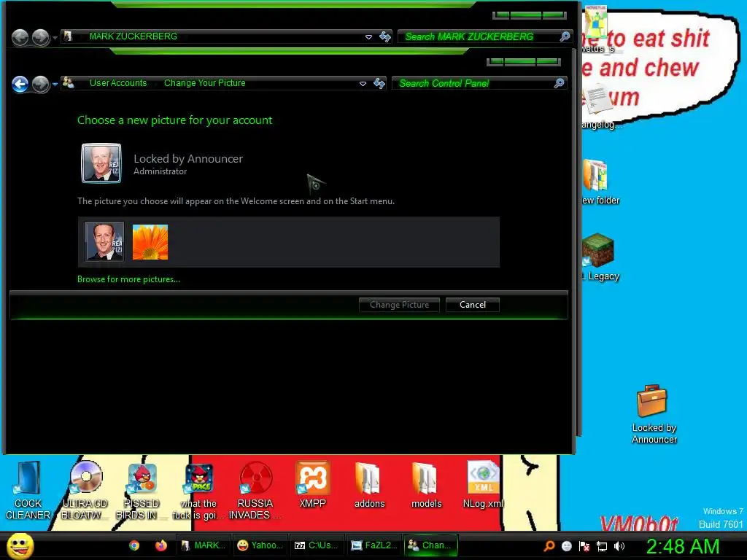Open the New folder desktop icon
This screenshot has width=747, height=560.
click(598, 182)
